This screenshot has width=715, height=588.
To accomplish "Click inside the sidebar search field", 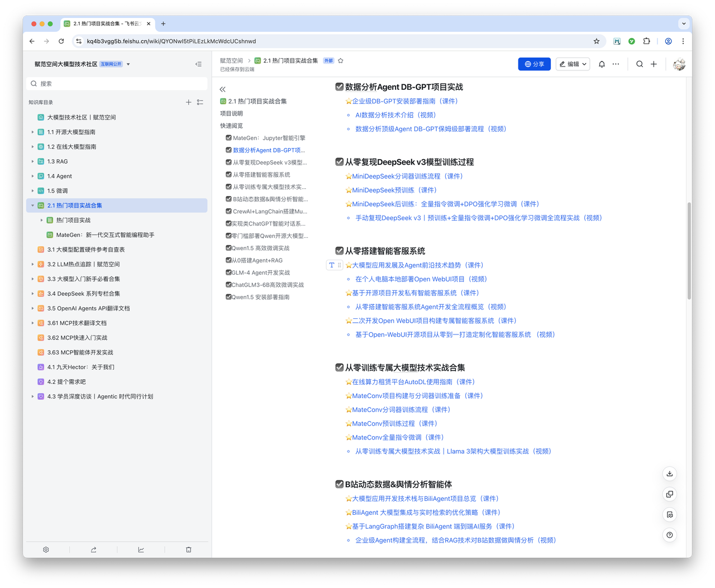I will pyautogui.click(x=117, y=84).
